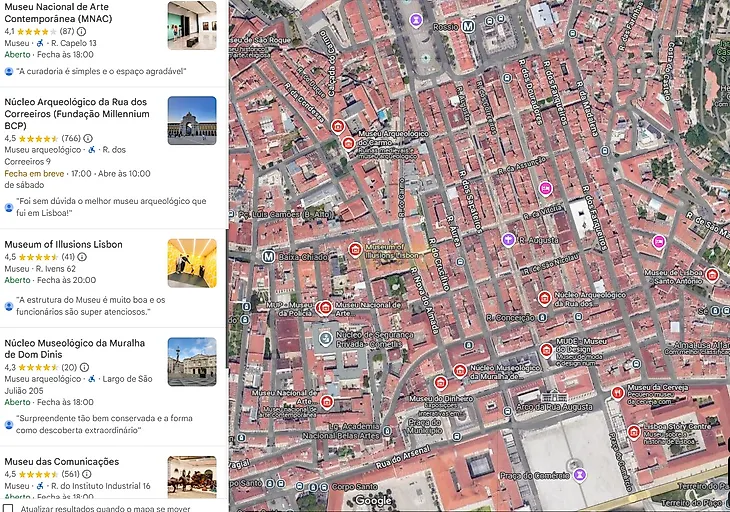This screenshot has height=512, width=730.
Task: Open Museu Nacional de Arte Contemporânea (MNAC) result
Action: [x=58, y=13]
